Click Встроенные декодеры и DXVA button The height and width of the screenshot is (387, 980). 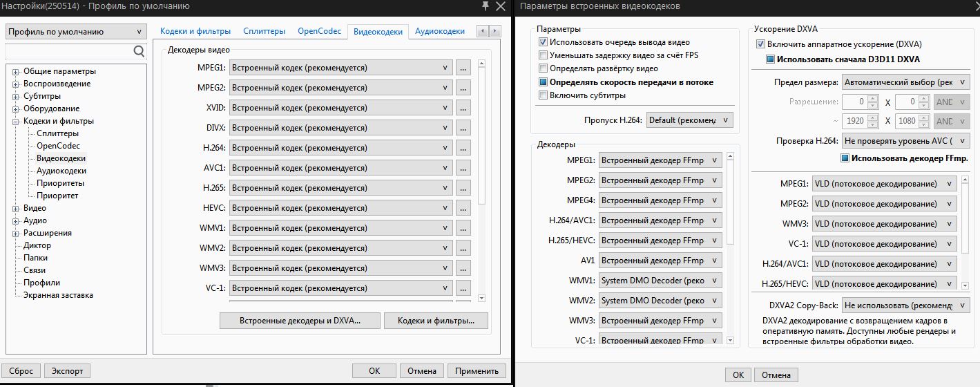(300, 321)
